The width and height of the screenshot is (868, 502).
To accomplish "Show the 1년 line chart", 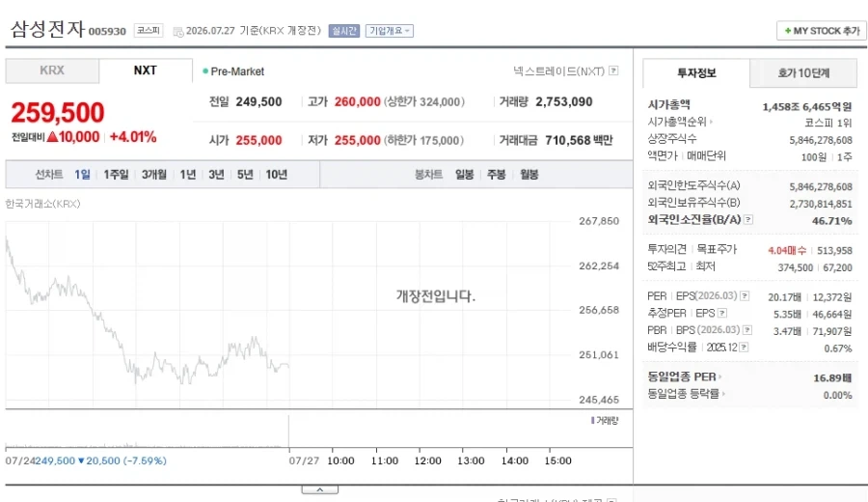I will click(188, 175).
